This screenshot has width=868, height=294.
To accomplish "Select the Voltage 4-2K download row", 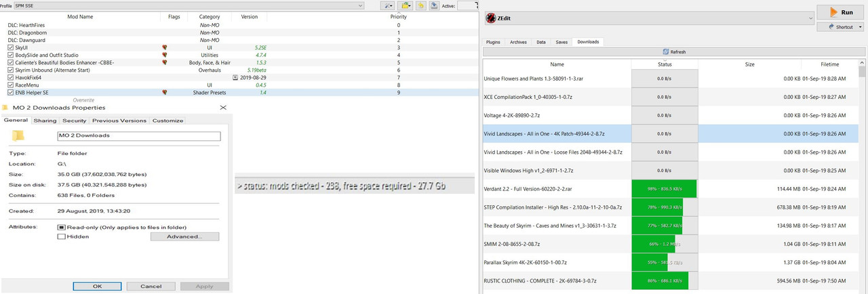I will [x=671, y=115].
